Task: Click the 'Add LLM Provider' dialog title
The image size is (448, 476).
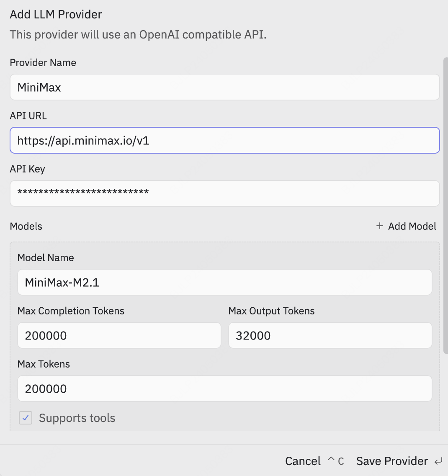Action: click(x=56, y=15)
